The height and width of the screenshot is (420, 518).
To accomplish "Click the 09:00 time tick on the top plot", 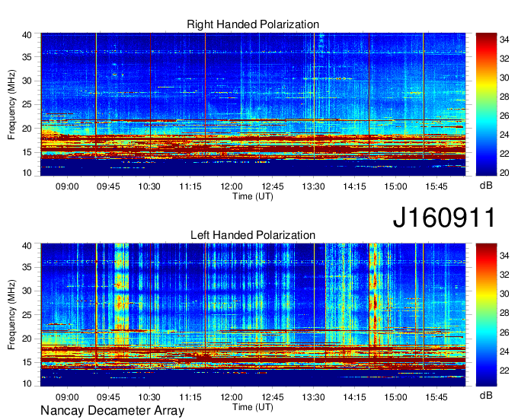I will tap(67, 186).
